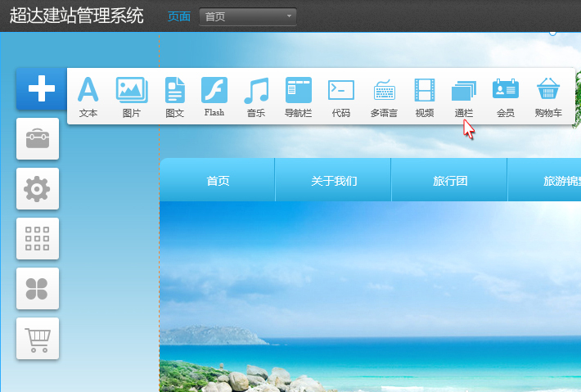Image resolution: width=581 pixels, height=392 pixels.
Task: Click the blue plus add-module button
Action: click(42, 88)
